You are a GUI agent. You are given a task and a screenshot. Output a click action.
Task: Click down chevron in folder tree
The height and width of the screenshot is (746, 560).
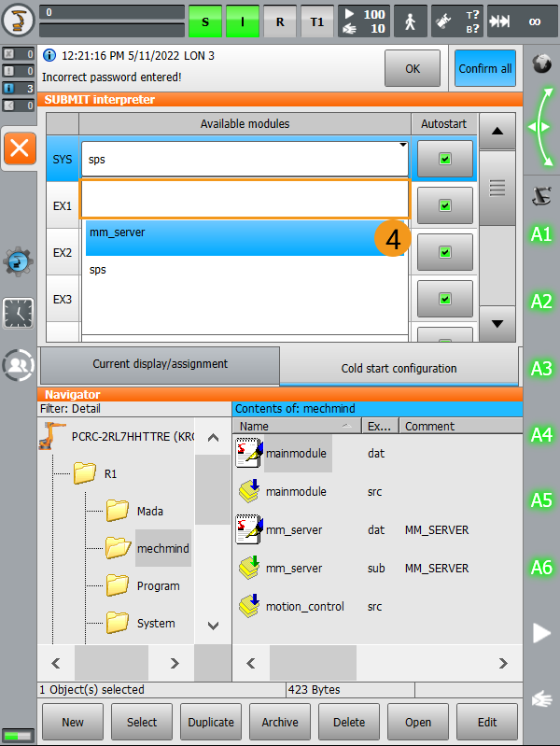[x=213, y=626]
